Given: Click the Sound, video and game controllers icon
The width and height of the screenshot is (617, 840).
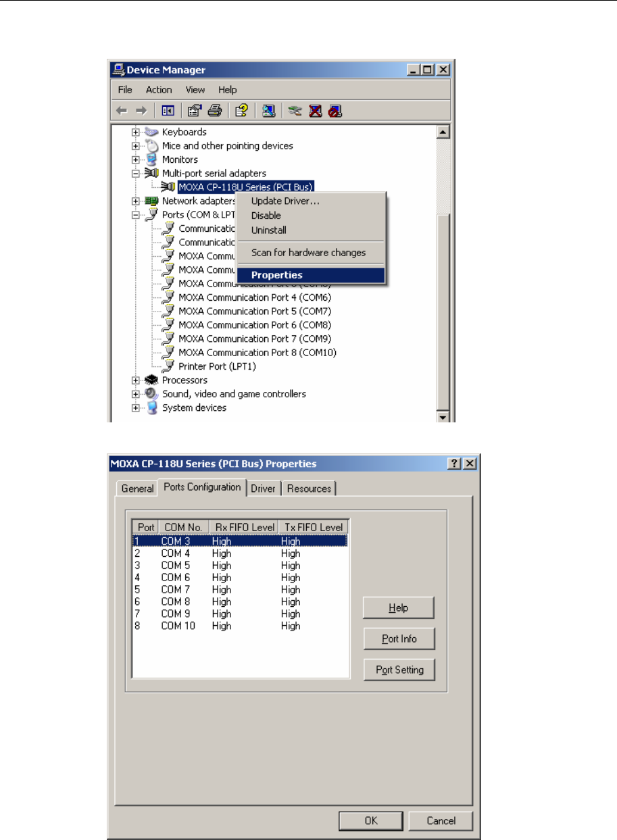Looking at the screenshot, I should 151,394.
